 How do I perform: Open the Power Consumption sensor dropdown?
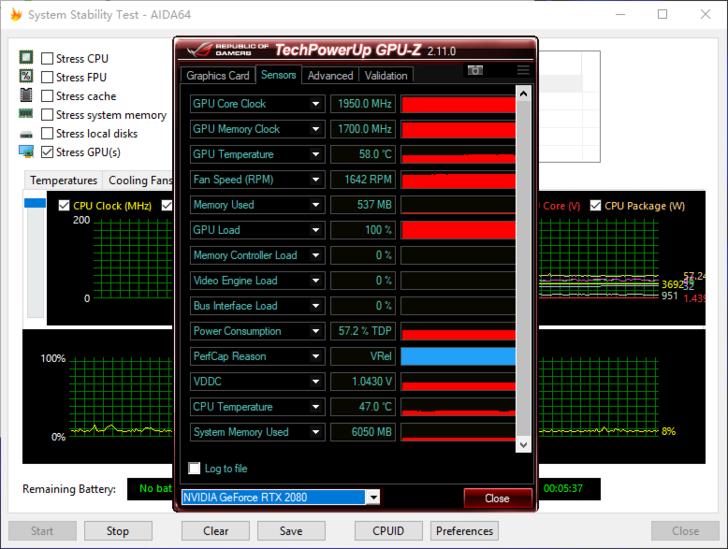coord(316,331)
